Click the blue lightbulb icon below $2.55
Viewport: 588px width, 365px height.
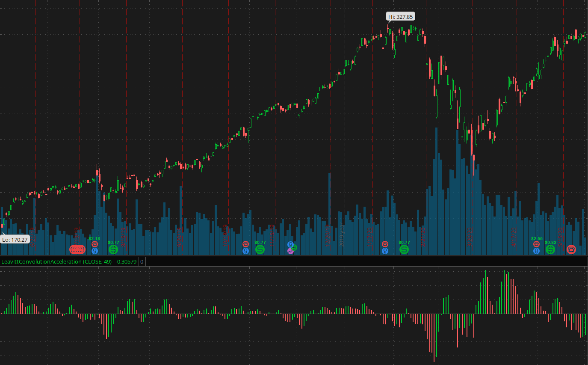(536, 251)
